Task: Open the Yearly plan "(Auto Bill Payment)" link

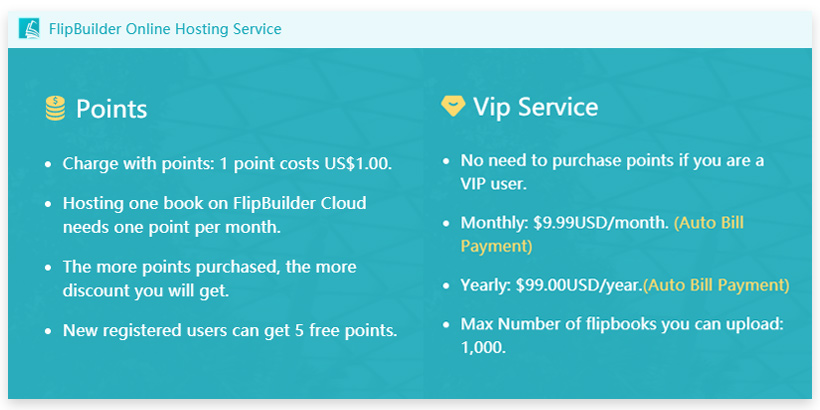Action: click(x=716, y=285)
